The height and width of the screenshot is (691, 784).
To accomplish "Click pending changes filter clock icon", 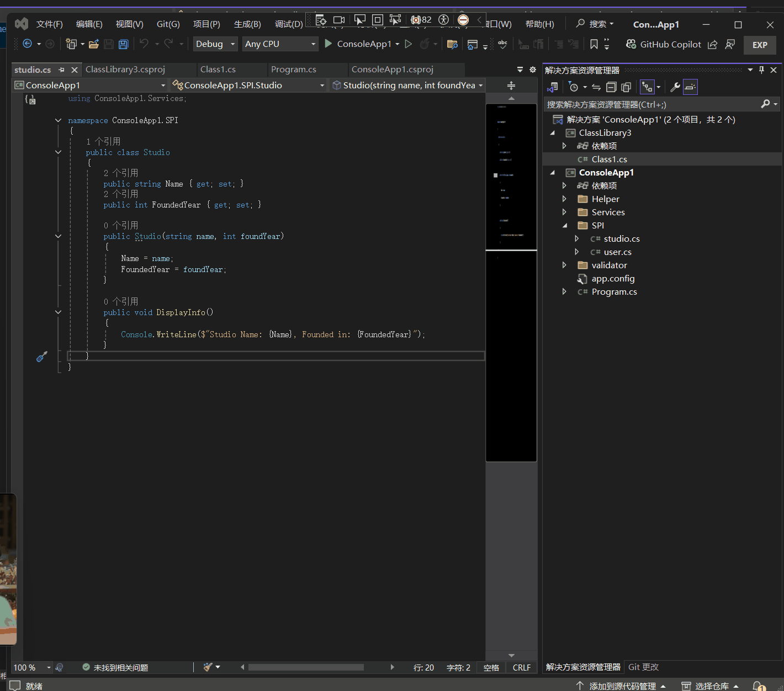I will coord(574,87).
